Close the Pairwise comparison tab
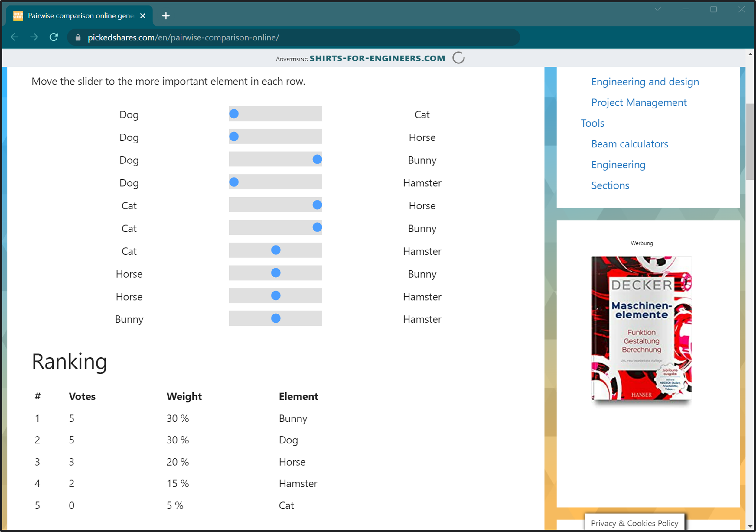This screenshot has width=756, height=532. (142, 15)
